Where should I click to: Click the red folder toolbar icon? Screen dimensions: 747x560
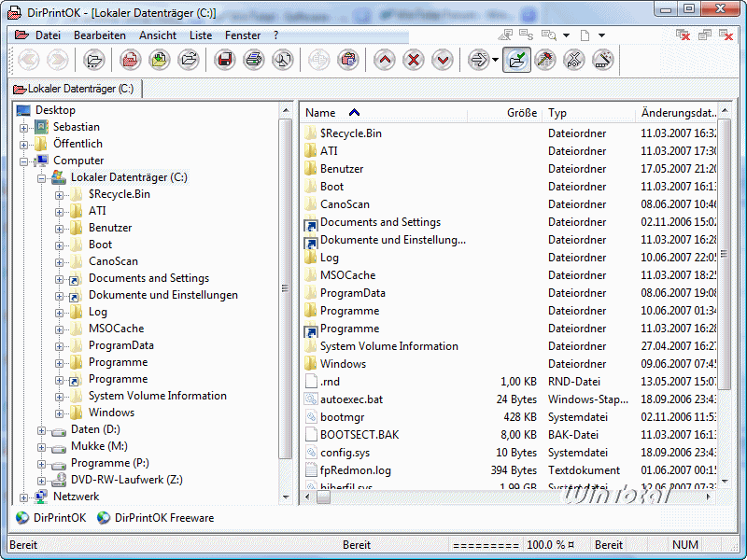tap(130, 60)
